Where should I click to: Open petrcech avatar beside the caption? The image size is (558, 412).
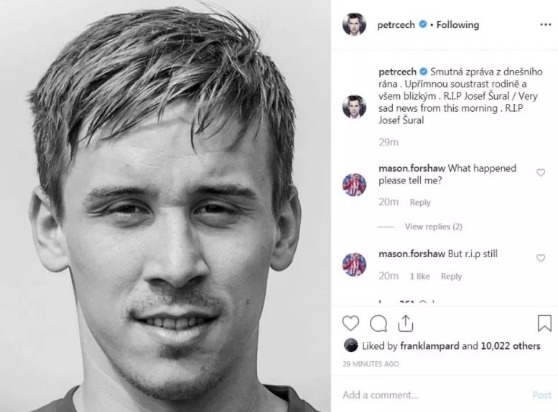(354, 107)
